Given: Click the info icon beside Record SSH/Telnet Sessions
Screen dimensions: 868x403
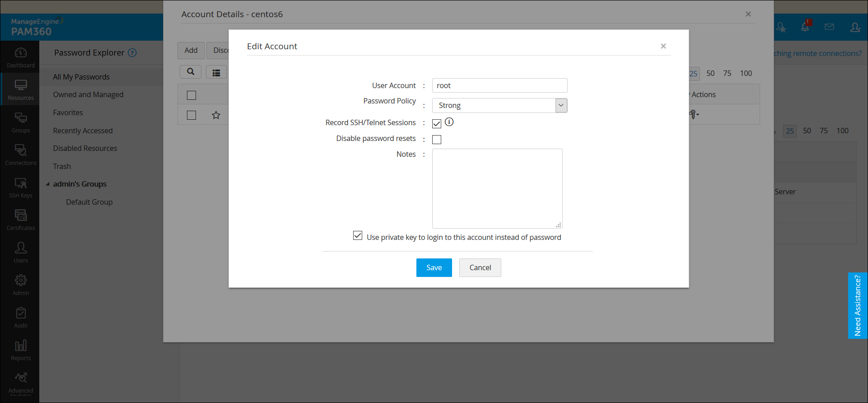Looking at the screenshot, I should pos(449,122).
